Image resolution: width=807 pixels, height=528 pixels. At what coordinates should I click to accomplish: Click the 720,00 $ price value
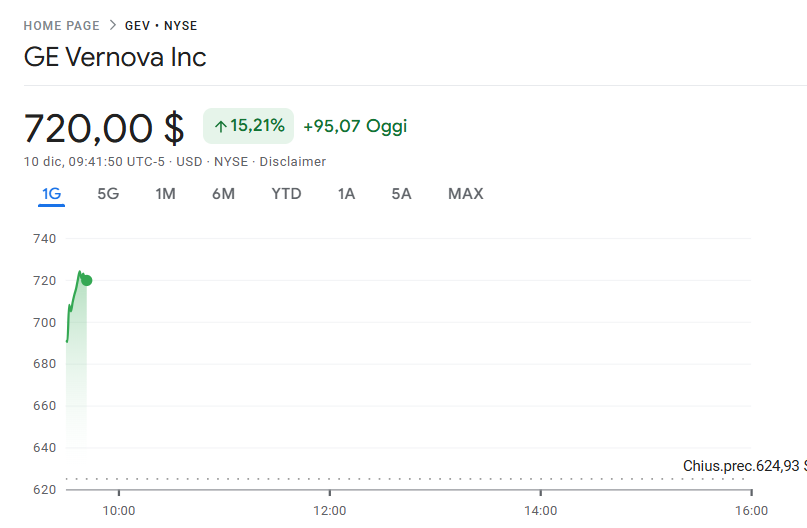[104, 128]
